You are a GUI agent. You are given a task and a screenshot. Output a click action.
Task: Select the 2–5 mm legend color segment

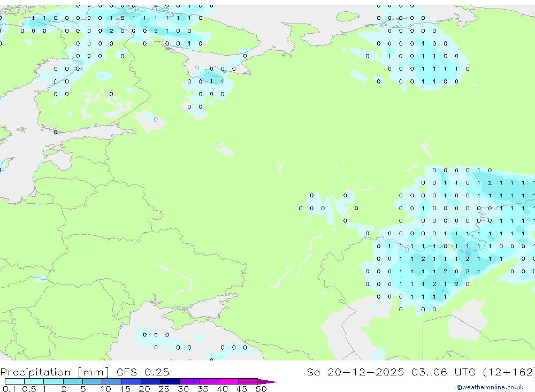click(x=73, y=381)
